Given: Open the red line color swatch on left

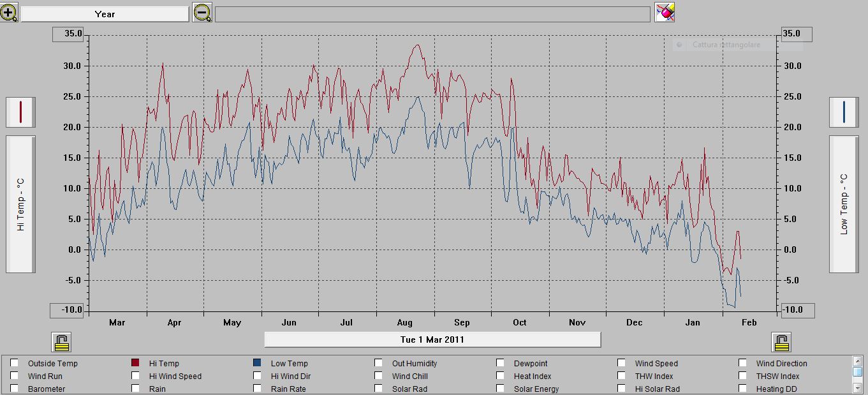Looking at the screenshot, I should pyautogui.click(x=20, y=112).
